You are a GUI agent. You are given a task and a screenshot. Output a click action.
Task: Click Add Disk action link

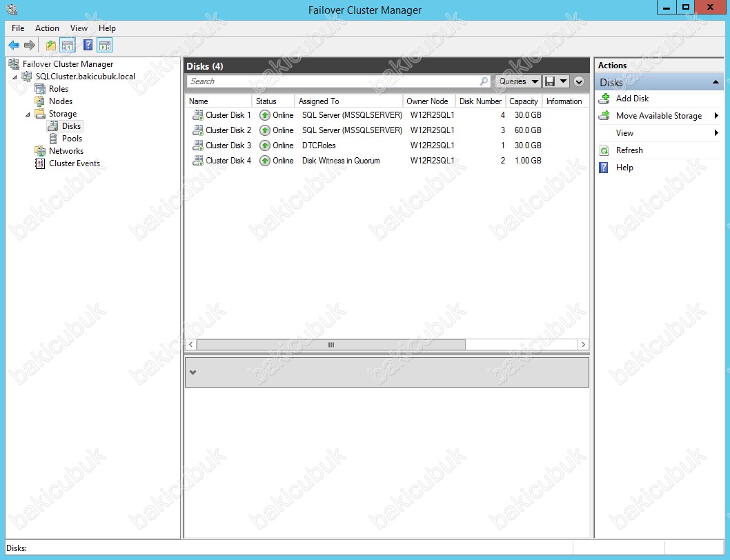pyautogui.click(x=632, y=98)
